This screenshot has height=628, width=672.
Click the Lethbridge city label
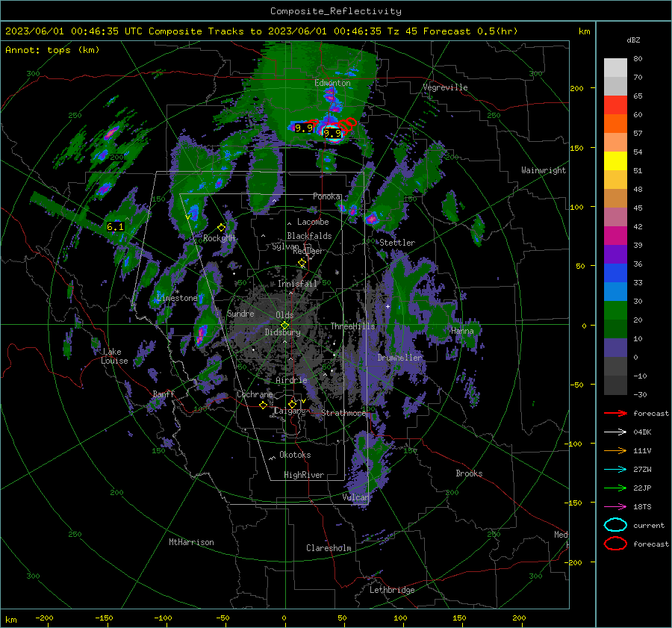[x=392, y=590]
